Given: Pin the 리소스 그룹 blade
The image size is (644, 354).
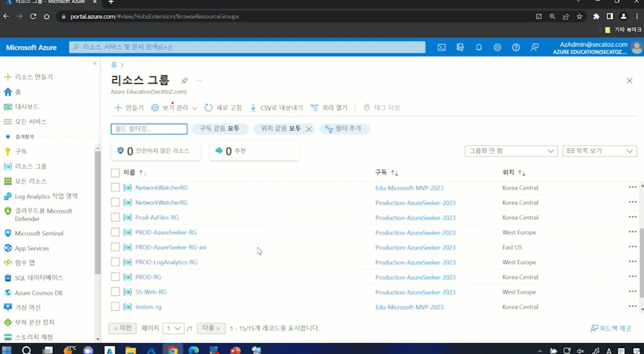Looking at the screenshot, I should tap(184, 81).
